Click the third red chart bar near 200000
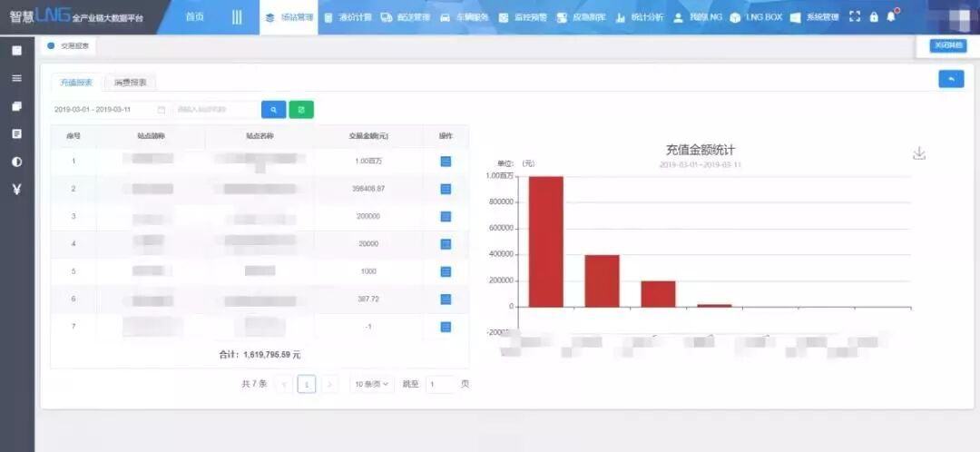The width and height of the screenshot is (980, 452). (658, 294)
